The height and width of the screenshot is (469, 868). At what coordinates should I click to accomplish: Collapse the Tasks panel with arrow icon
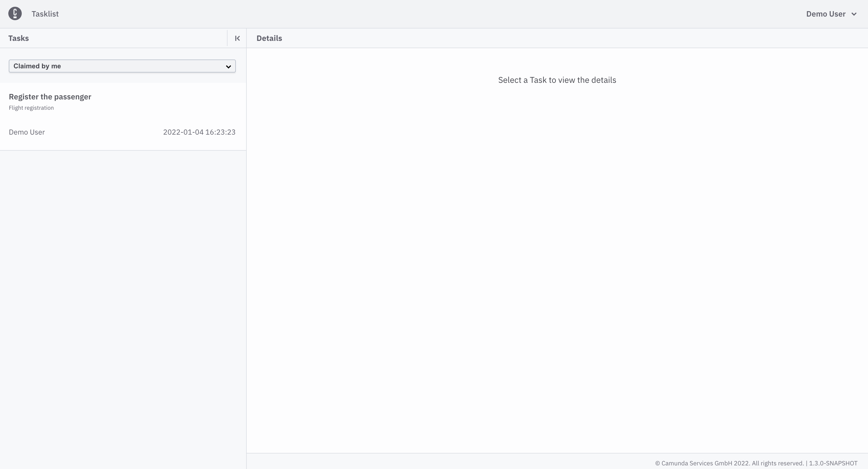237,38
